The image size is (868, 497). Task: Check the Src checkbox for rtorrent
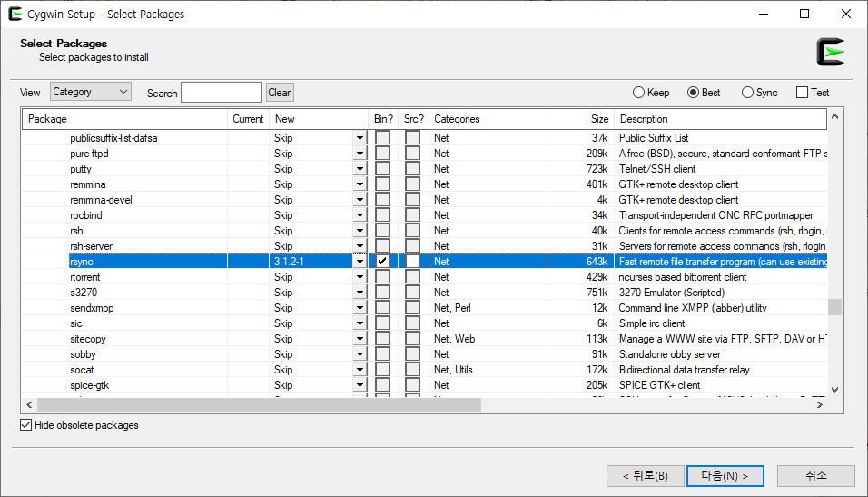pos(412,277)
